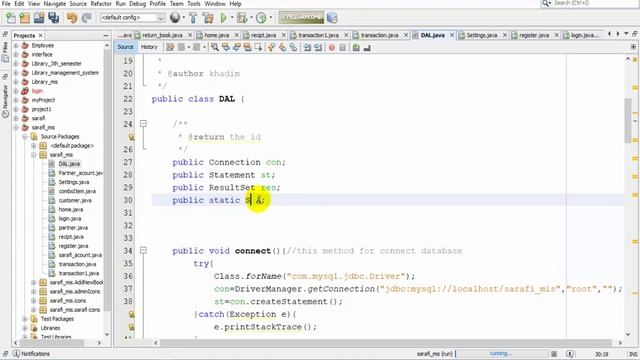Collapse the Source Packages node
This screenshot has width=640, height=360.
pos(25,136)
